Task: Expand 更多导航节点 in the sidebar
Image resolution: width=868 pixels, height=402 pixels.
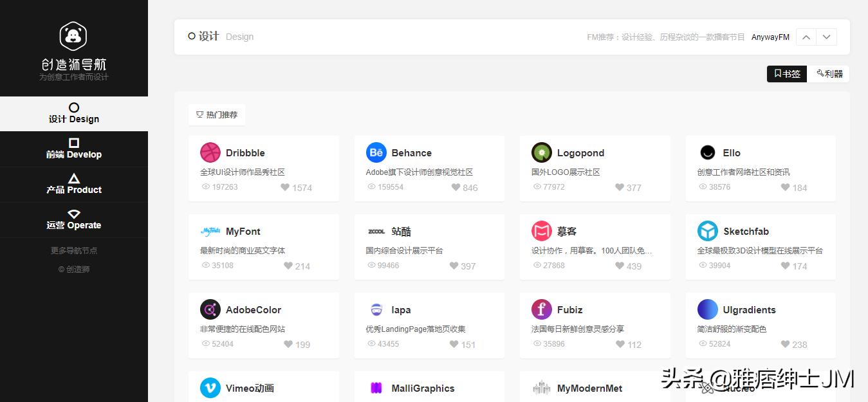Action: pyautogui.click(x=73, y=250)
